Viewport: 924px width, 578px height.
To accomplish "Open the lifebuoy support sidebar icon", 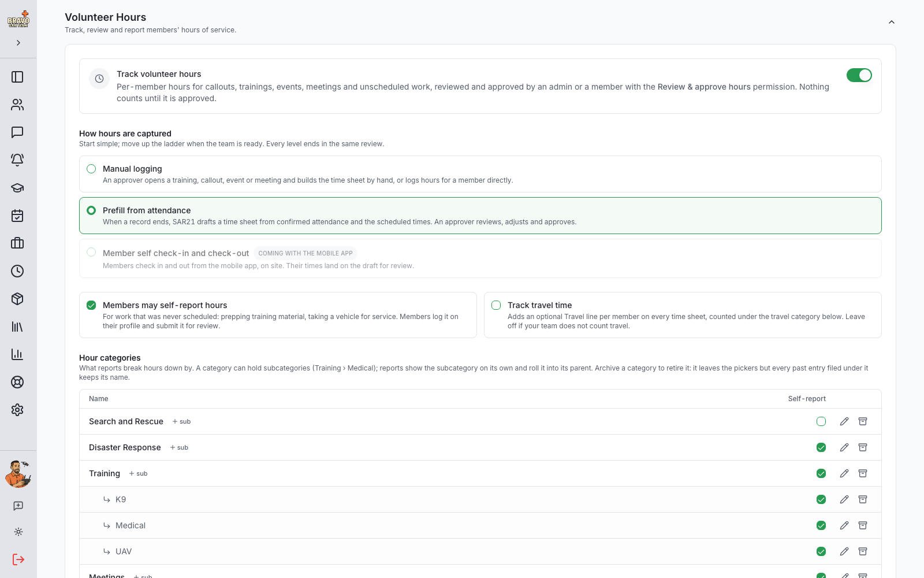I will point(17,382).
